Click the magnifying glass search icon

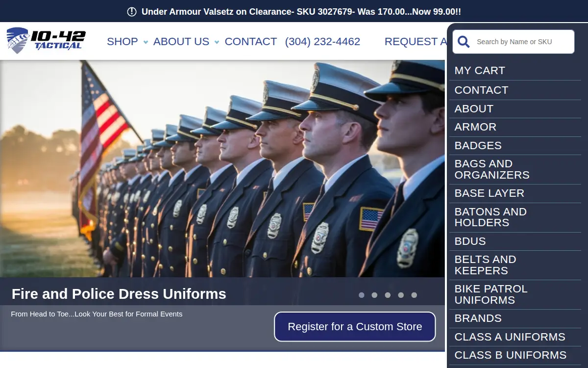[x=464, y=42]
